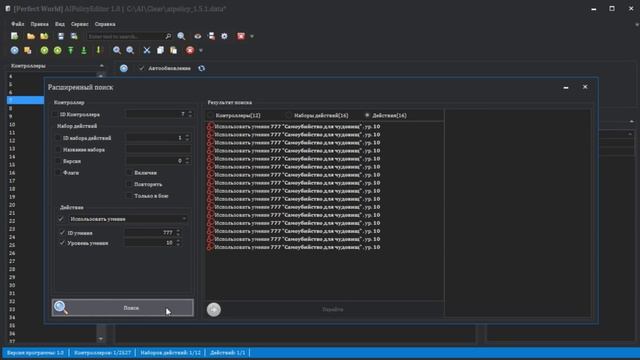This screenshot has height=360, width=640.
Task: Click the paste clipboard icon
Action: tap(174, 50)
